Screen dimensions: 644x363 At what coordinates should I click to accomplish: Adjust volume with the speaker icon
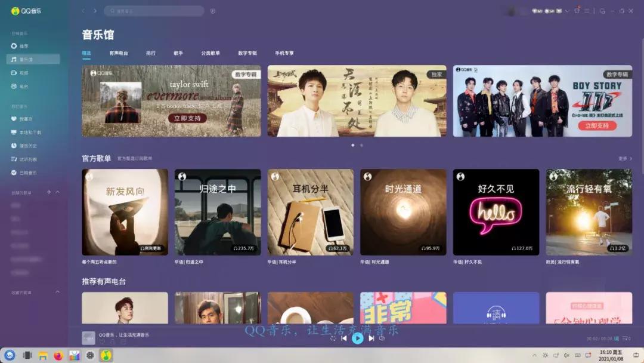tap(382, 338)
